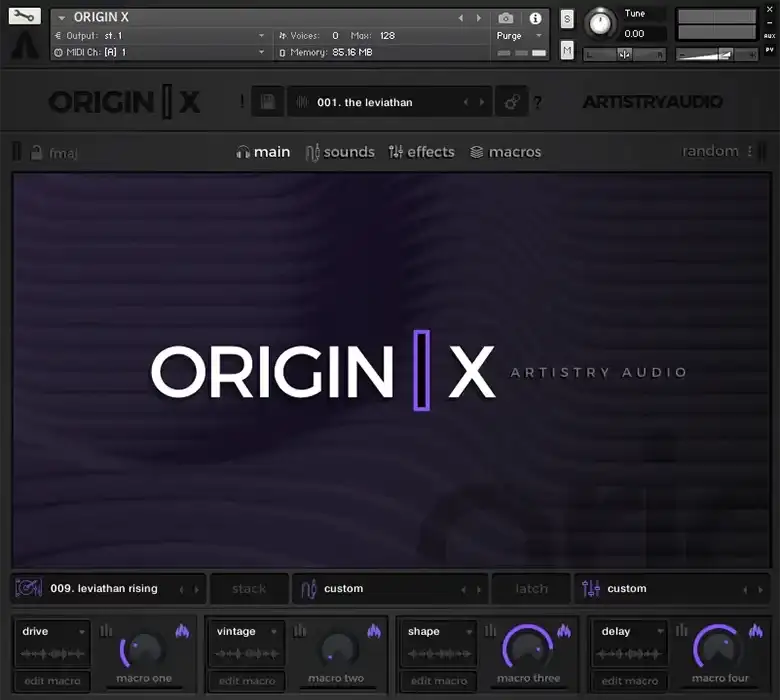This screenshot has height=700, width=780.
Task: Open the drive macro type dropdown
Action: click(53, 631)
